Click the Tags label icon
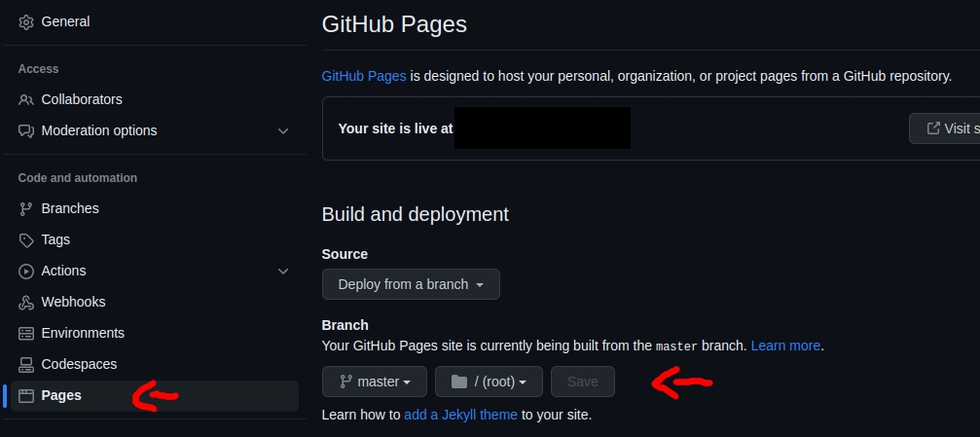This screenshot has height=437, width=980. pyautogui.click(x=26, y=240)
